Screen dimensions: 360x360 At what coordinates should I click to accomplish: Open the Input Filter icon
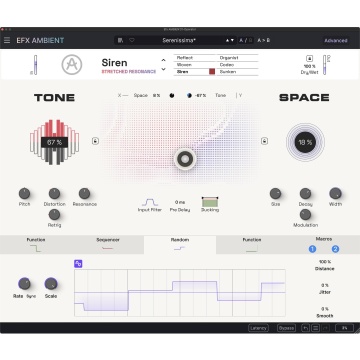tap(150, 202)
